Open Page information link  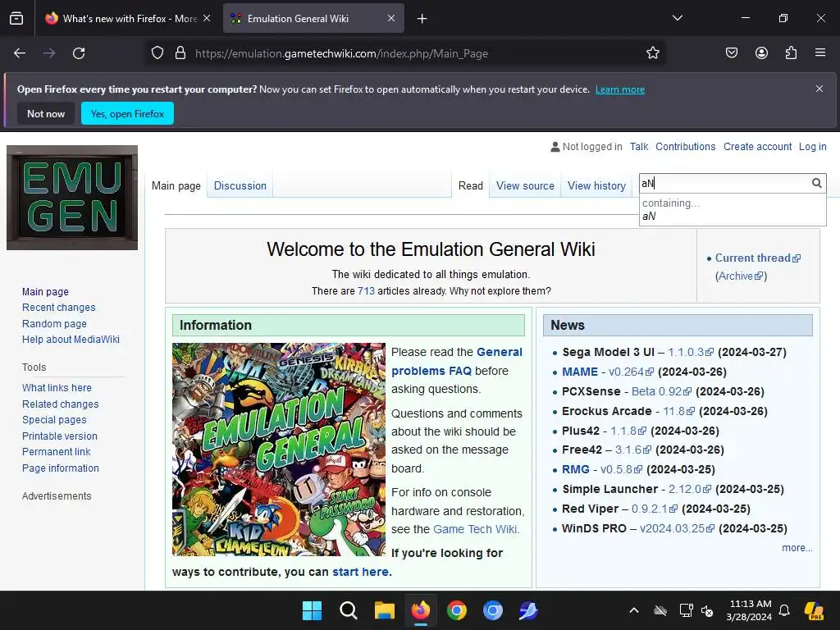pyautogui.click(x=61, y=468)
